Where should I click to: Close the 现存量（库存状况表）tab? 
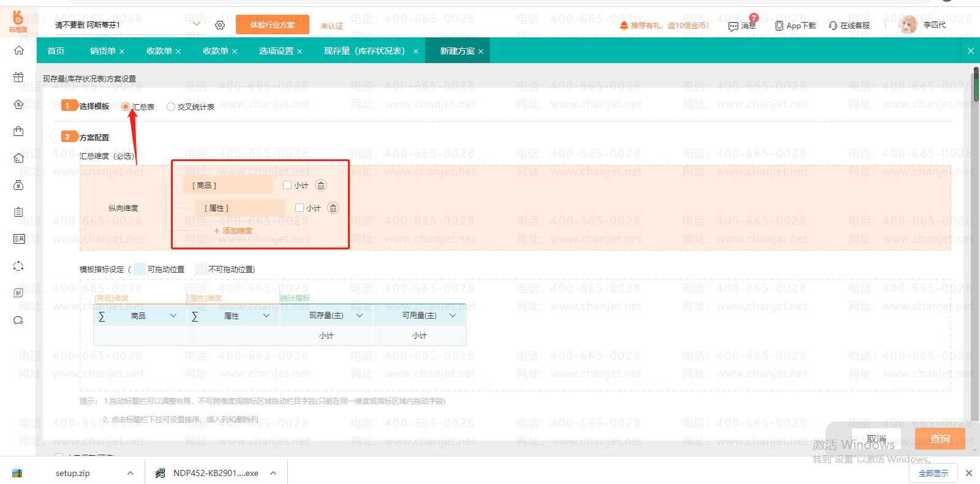coord(416,51)
